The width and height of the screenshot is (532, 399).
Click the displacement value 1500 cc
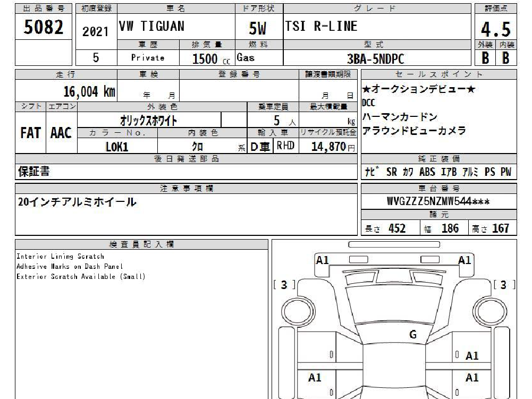pos(211,59)
